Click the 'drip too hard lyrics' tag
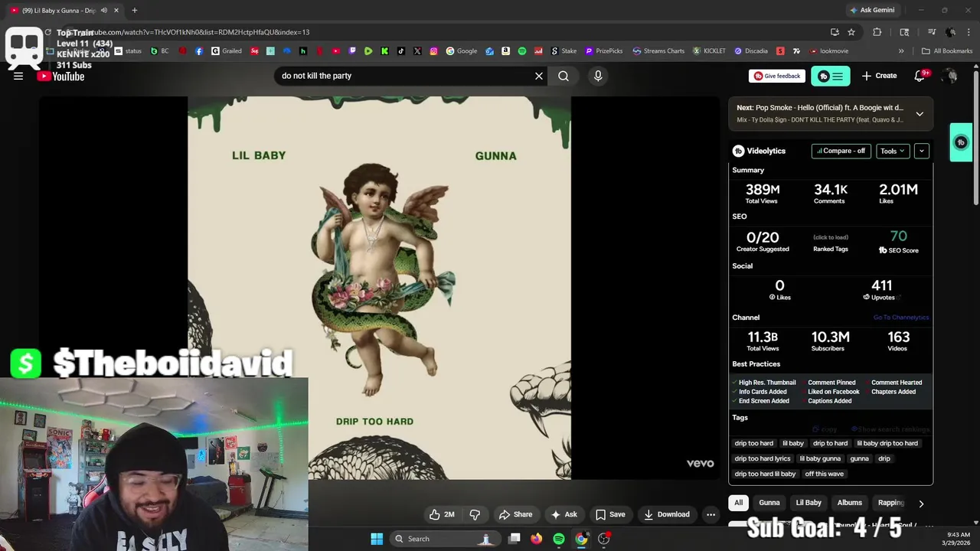The image size is (980, 551). coord(763,458)
